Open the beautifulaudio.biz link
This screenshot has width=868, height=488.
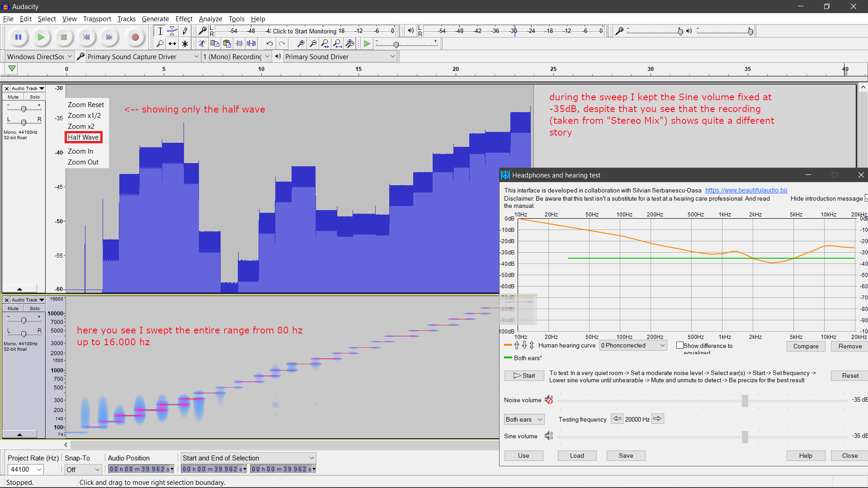(746, 190)
